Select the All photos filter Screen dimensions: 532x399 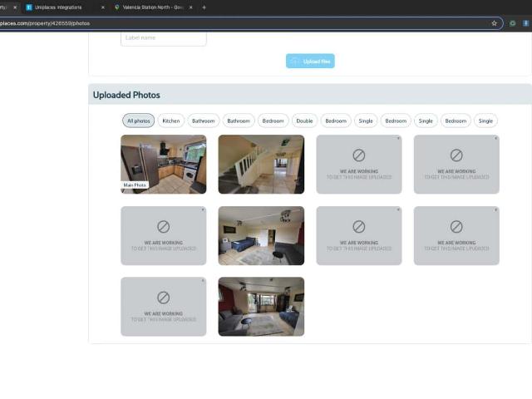pyautogui.click(x=139, y=121)
